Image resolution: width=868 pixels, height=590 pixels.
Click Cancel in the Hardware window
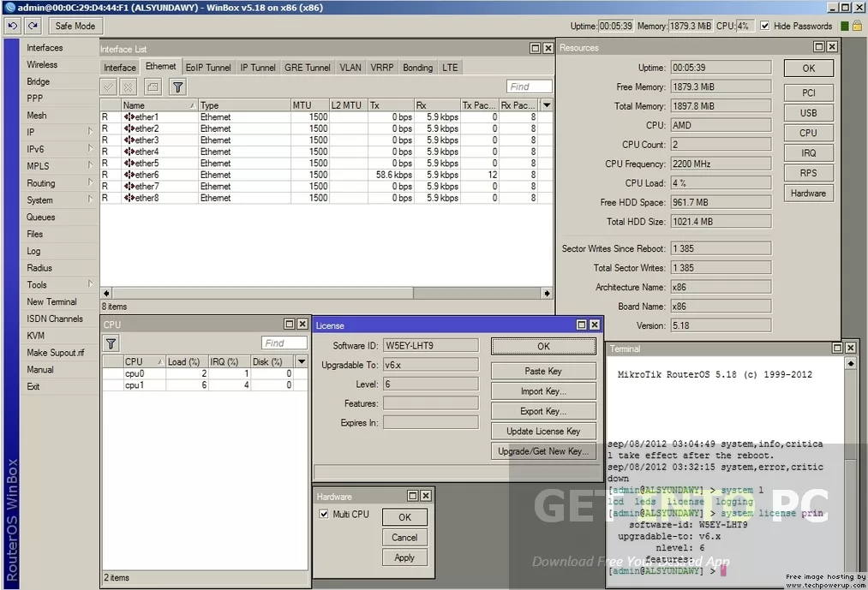pyautogui.click(x=404, y=538)
